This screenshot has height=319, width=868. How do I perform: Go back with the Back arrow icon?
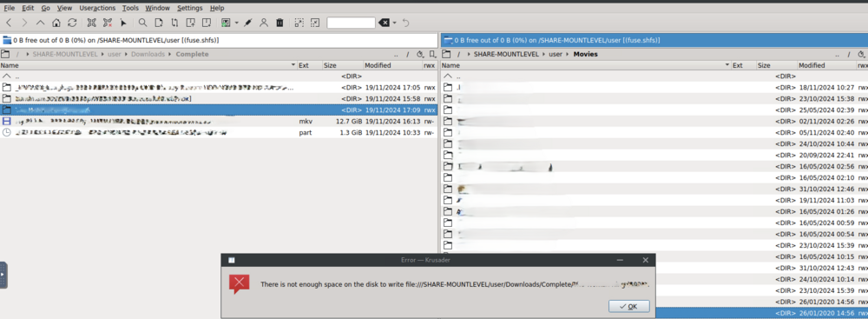click(x=9, y=23)
